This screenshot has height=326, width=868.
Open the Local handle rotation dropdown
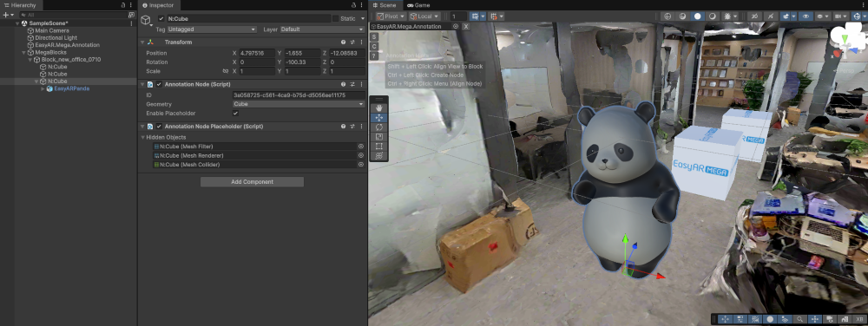point(424,16)
